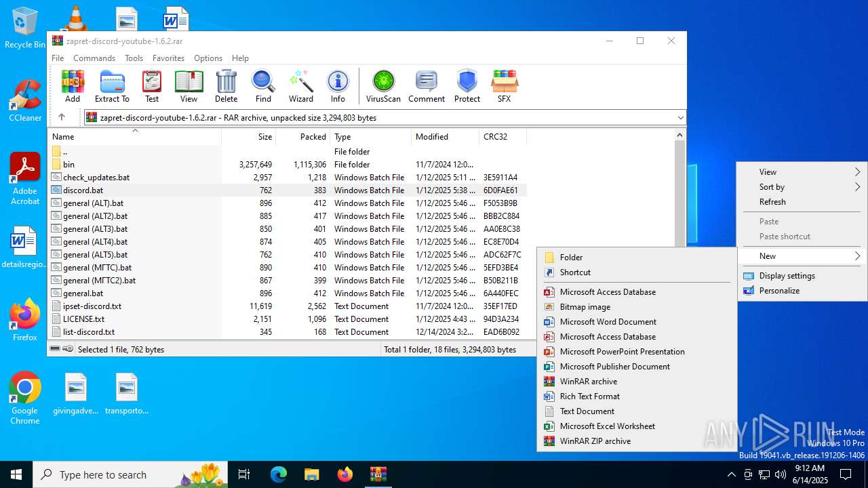
Task: Open Recycle Bin desktop icon
Action: 25,28
